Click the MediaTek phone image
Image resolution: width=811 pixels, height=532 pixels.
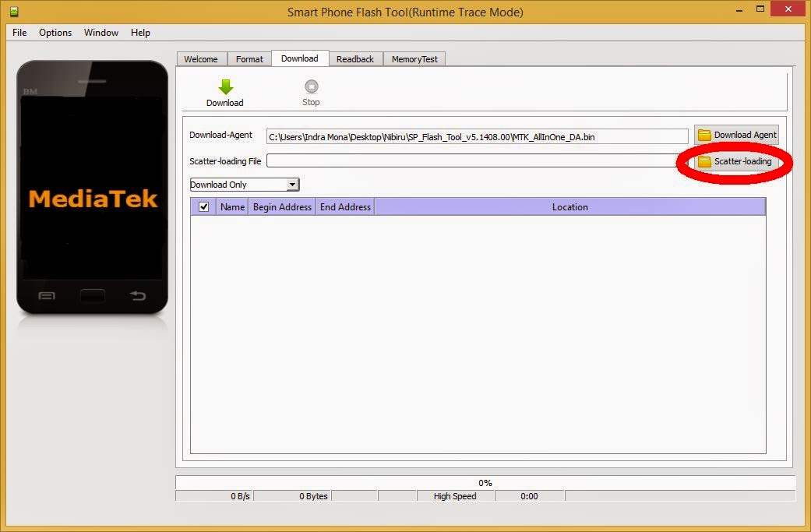tap(93, 187)
